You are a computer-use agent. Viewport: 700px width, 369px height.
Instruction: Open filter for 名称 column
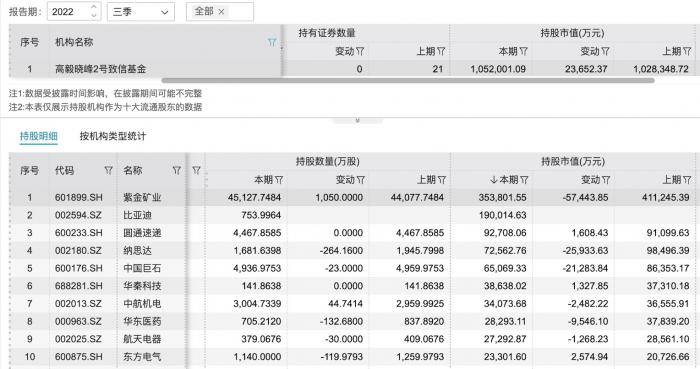pos(176,170)
